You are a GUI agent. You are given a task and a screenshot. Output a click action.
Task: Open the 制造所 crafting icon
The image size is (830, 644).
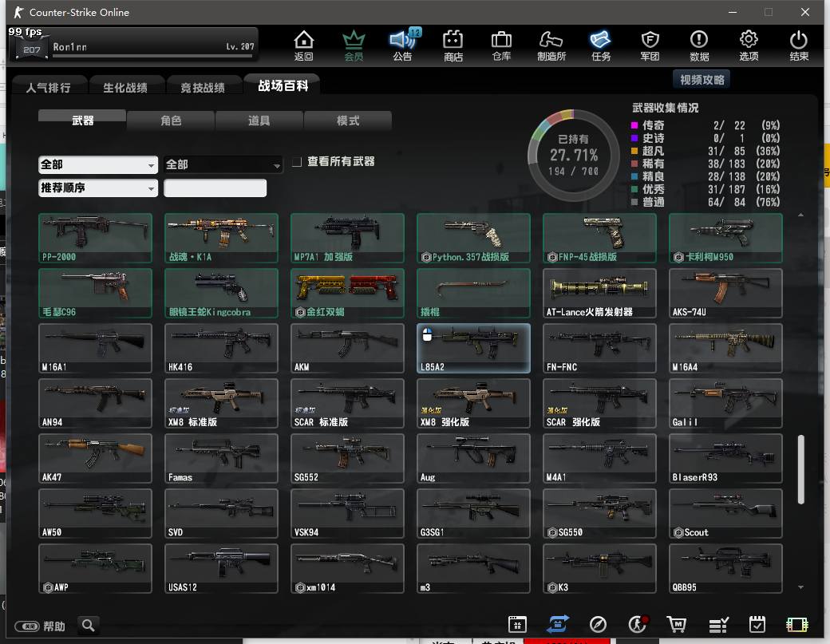coord(551,45)
